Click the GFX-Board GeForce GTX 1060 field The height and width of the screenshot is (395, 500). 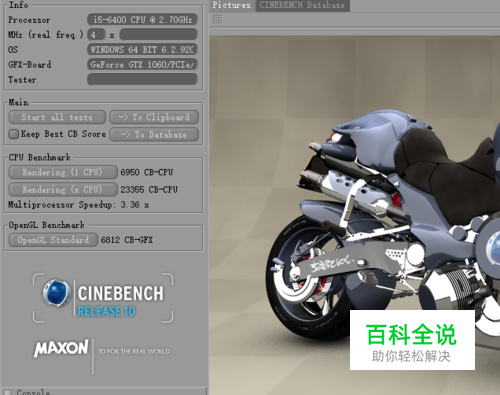click(x=142, y=64)
